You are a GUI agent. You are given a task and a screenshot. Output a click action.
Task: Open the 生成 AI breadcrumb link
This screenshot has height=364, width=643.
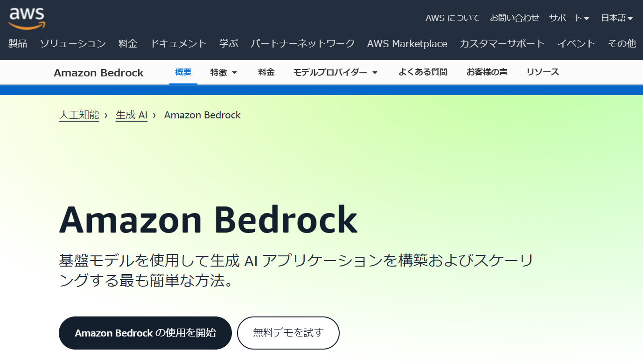coord(131,115)
